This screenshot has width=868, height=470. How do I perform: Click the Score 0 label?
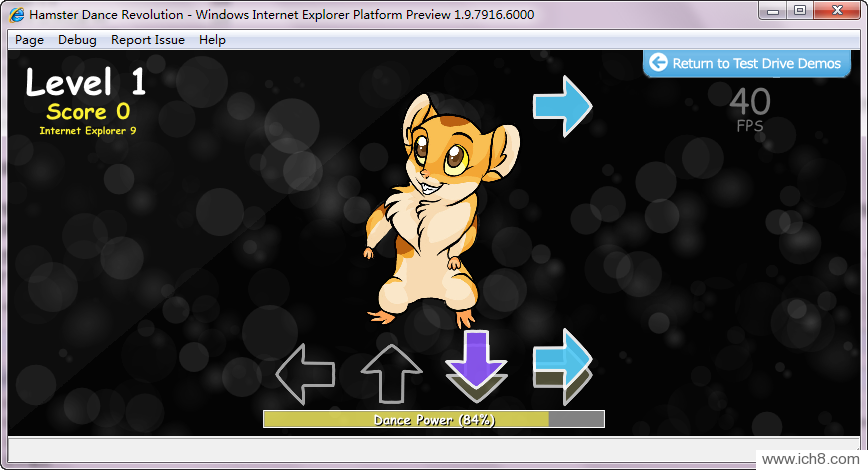pos(88,111)
